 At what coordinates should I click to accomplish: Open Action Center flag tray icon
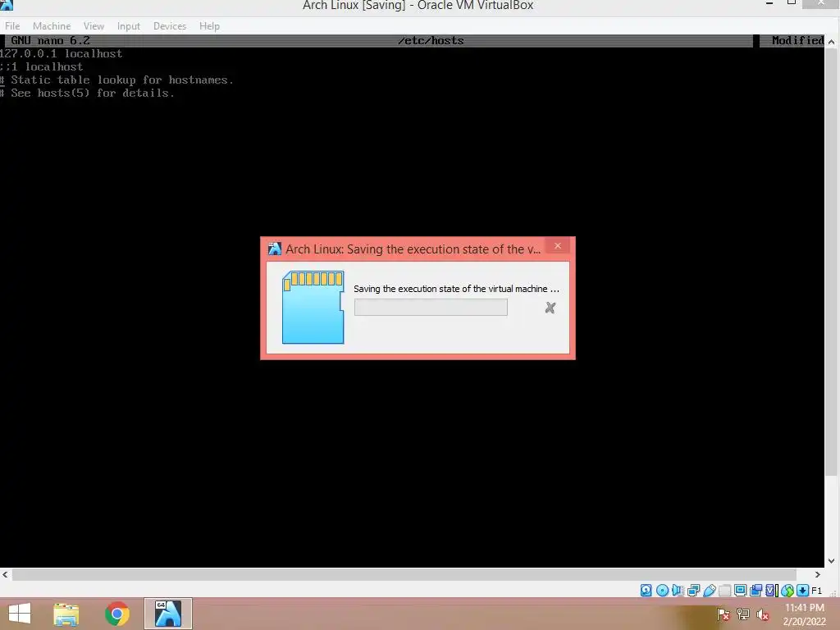coord(724,614)
